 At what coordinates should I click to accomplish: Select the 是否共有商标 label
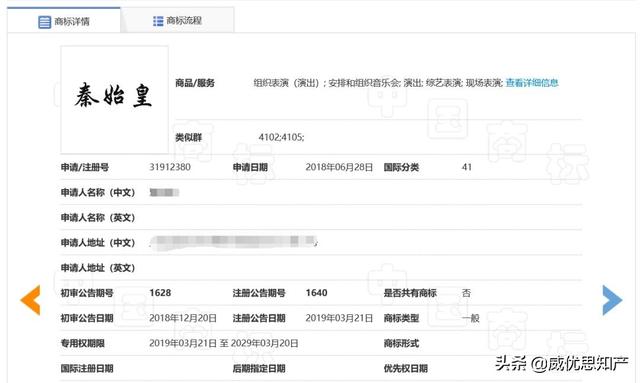click(x=410, y=293)
